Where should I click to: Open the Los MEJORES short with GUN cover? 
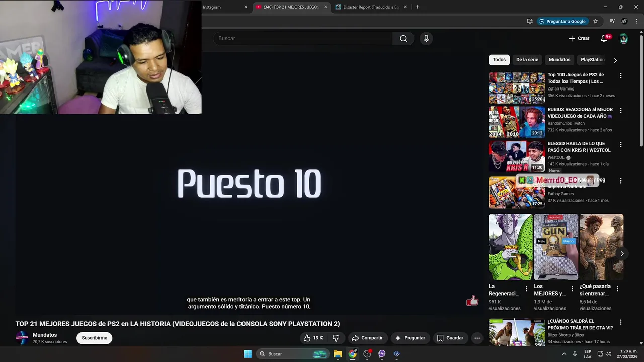coord(556,247)
